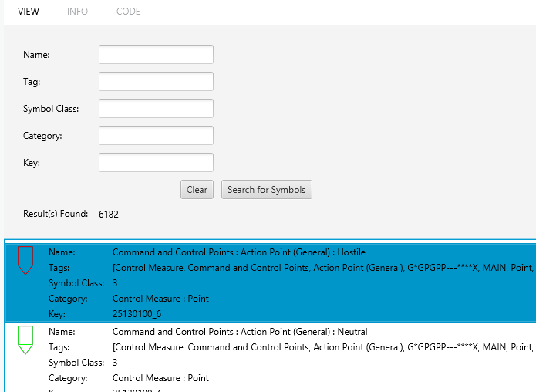Image resolution: width=536 pixels, height=392 pixels.
Task: Click Symbol Class value in Neutral result
Action: point(115,363)
